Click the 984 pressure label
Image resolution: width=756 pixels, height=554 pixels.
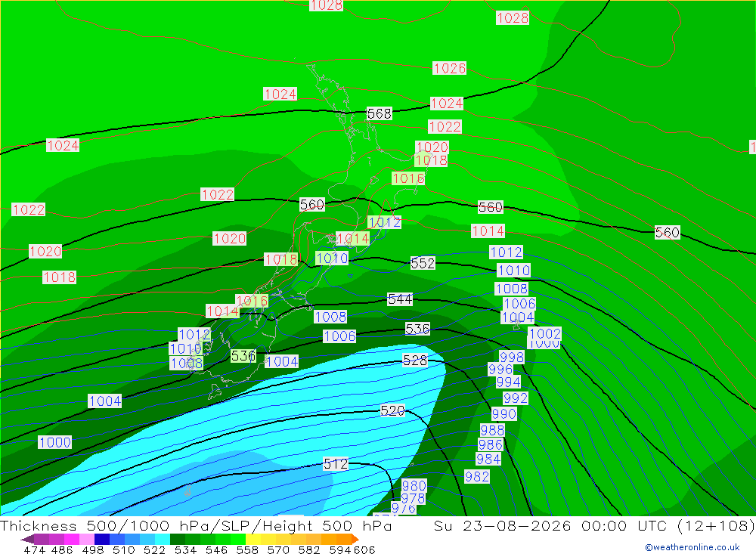[x=488, y=459]
